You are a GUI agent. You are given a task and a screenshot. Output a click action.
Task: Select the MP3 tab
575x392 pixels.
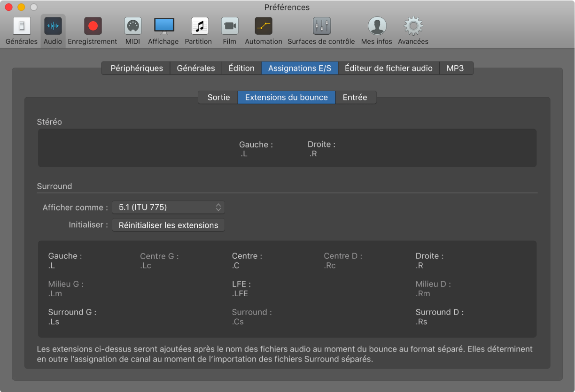455,68
